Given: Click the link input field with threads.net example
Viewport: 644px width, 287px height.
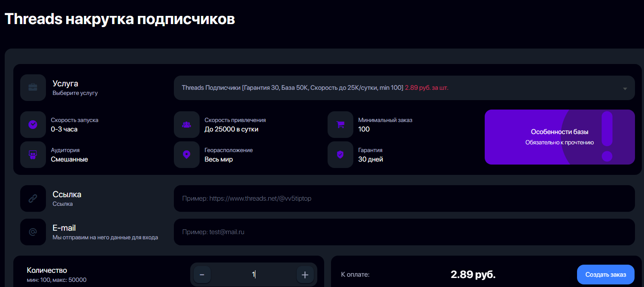Looking at the screenshot, I should coord(404,198).
